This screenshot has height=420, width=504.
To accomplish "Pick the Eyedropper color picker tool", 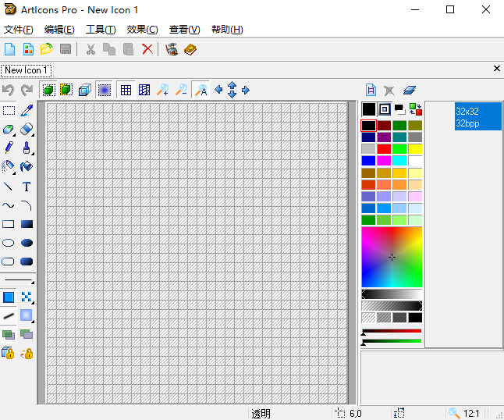I will (x=27, y=110).
